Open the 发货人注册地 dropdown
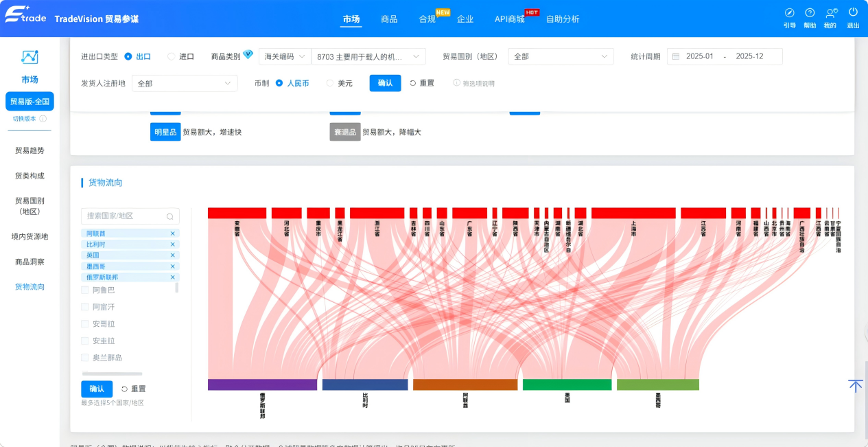Image resolution: width=868 pixels, height=447 pixels. click(x=185, y=83)
